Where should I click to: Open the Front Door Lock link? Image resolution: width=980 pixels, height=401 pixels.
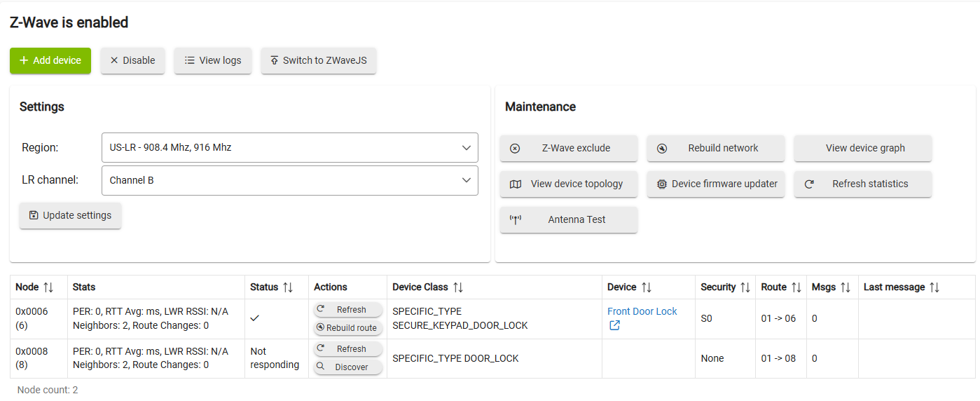(x=642, y=311)
